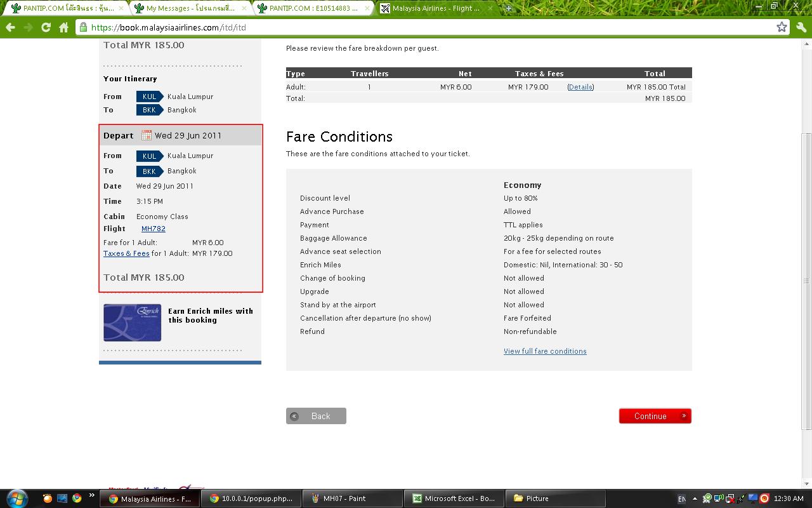
Task: Open the Taxes & Fees link in itinerary
Action: click(x=126, y=253)
